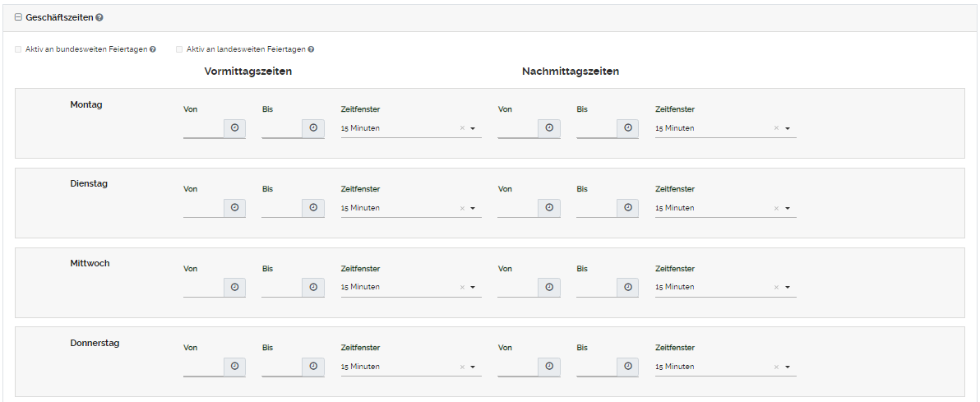Clear Mittwoch morning Zeitfenster selection
This screenshot has height=402, width=980.
462,287
